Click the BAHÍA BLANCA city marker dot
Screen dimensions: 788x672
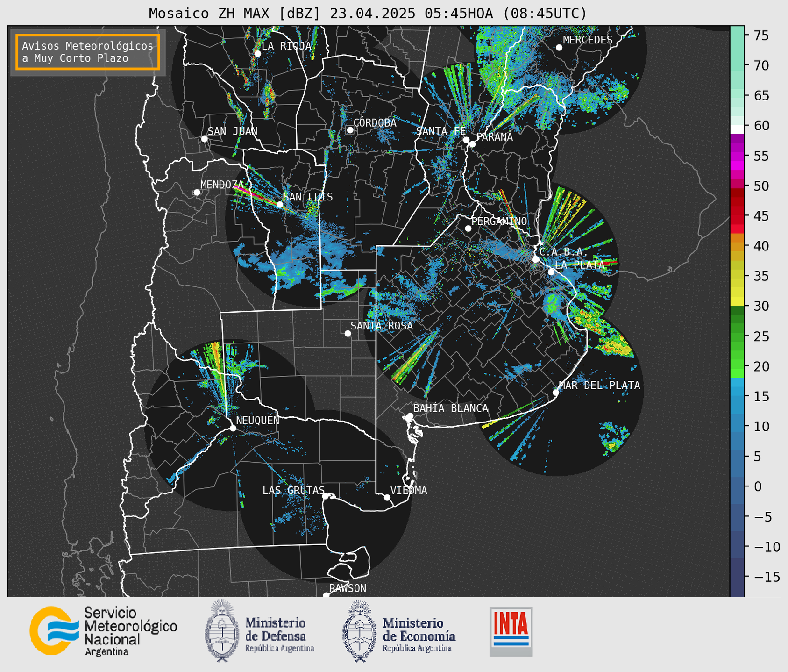point(410,416)
